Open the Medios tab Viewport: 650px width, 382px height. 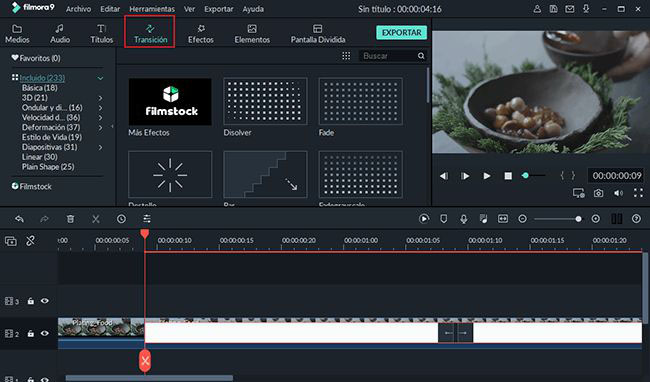17,34
